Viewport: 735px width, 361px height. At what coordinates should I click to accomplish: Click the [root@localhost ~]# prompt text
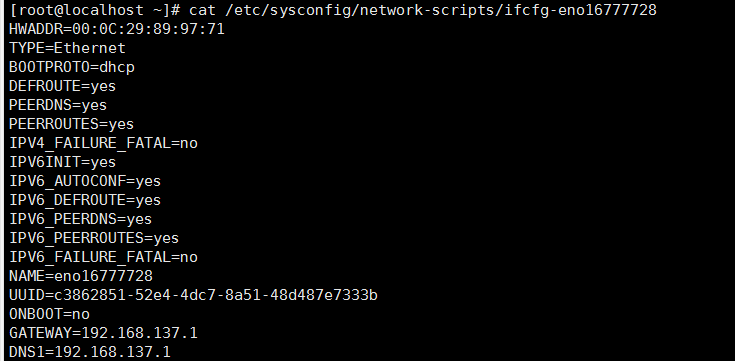pyautogui.click(x=95, y=10)
